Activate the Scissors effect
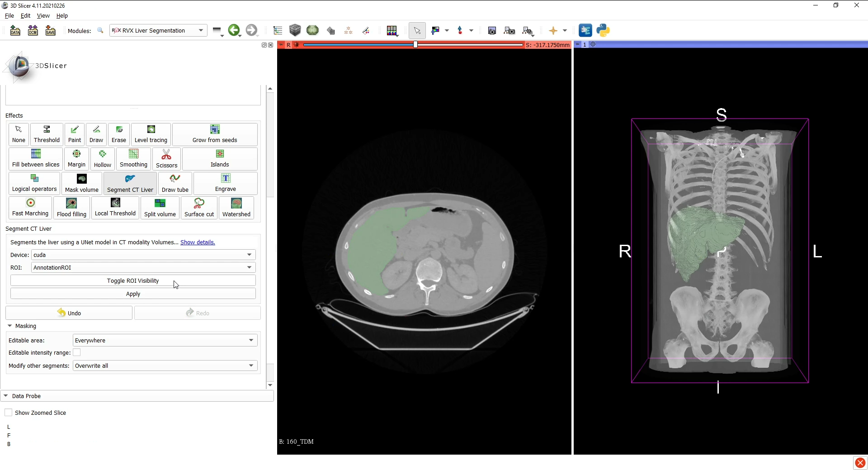The width and height of the screenshot is (868, 470). 166,159
